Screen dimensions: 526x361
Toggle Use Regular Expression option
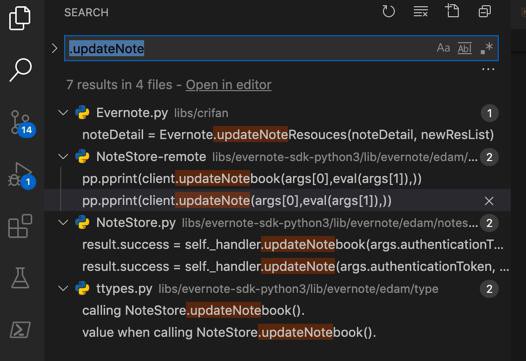click(486, 48)
